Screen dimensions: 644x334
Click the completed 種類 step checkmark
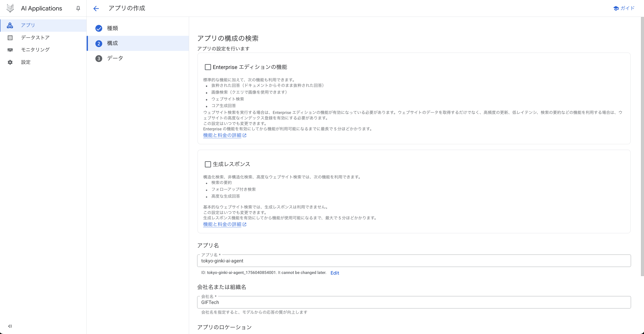pos(99,29)
